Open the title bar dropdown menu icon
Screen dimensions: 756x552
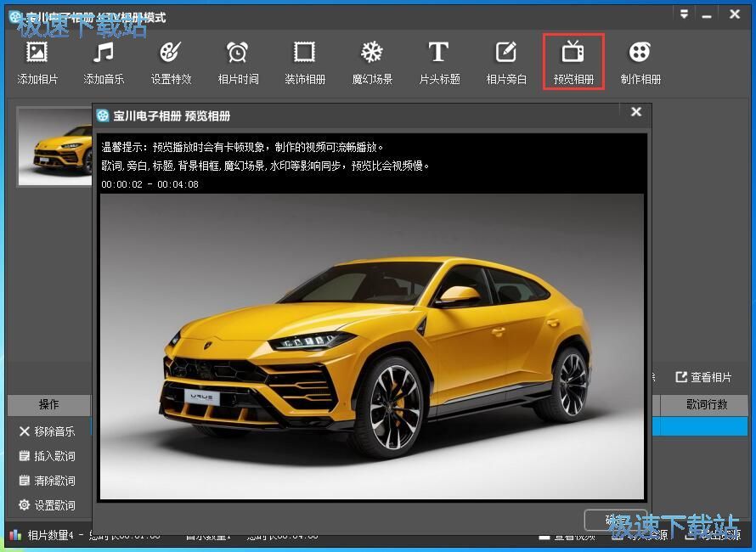[x=684, y=14]
